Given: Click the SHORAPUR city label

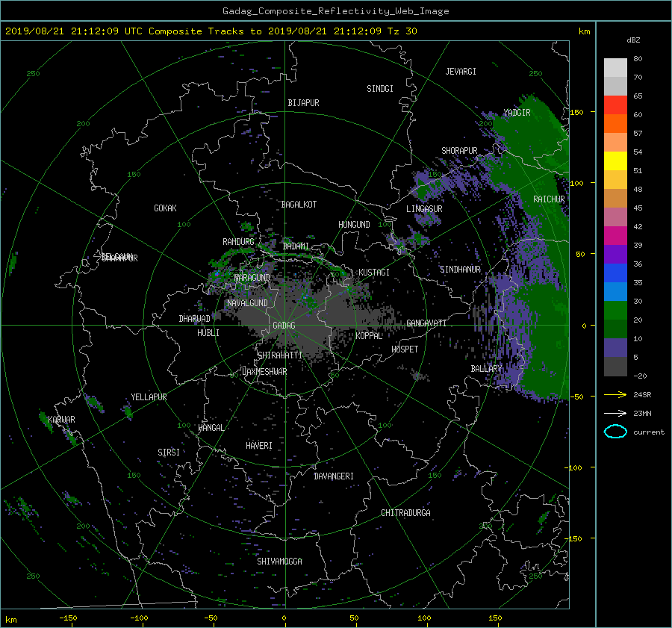Looking at the screenshot, I should (x=459, y=150).
